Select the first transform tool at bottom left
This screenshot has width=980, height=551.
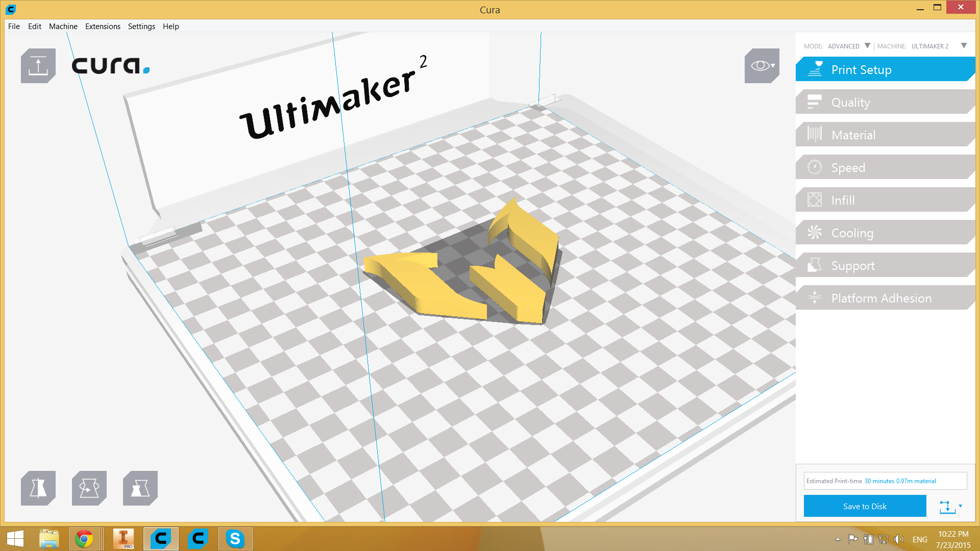(x=38, y=488)
